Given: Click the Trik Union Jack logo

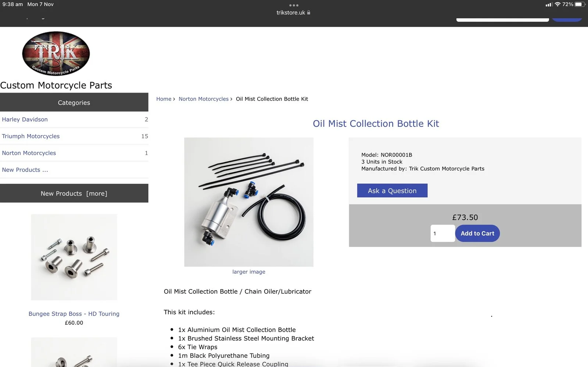Looking at the screenshot, I should coord(56,54).
